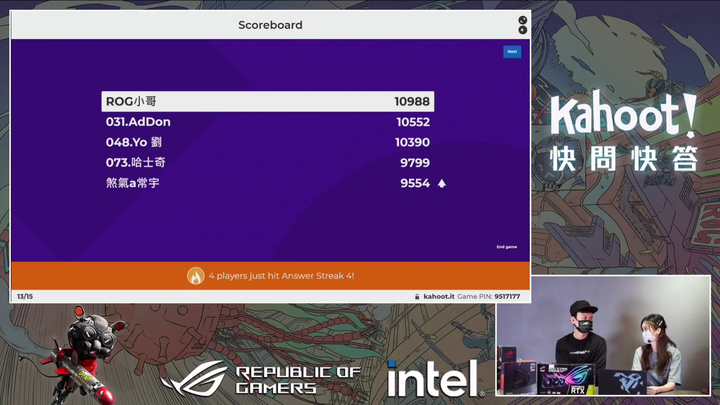Click the score 10390
Viewport: 720px width, 405px height.
click(x=412, y=142)
